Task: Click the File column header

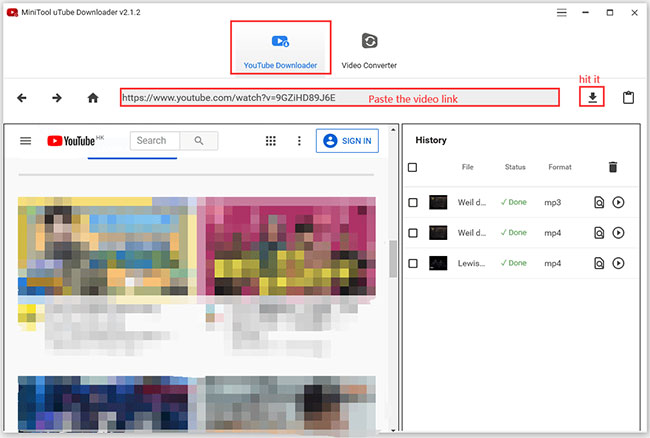Action: tap(468, 167)
